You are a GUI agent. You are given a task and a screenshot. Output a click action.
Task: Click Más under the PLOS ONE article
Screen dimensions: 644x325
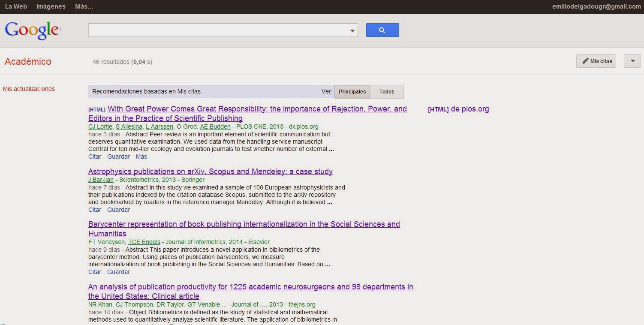tap(141, 156)
